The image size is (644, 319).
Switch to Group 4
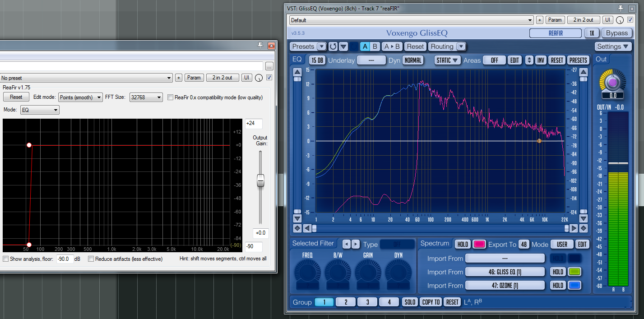pyautogui.click(x=389, y=302)
